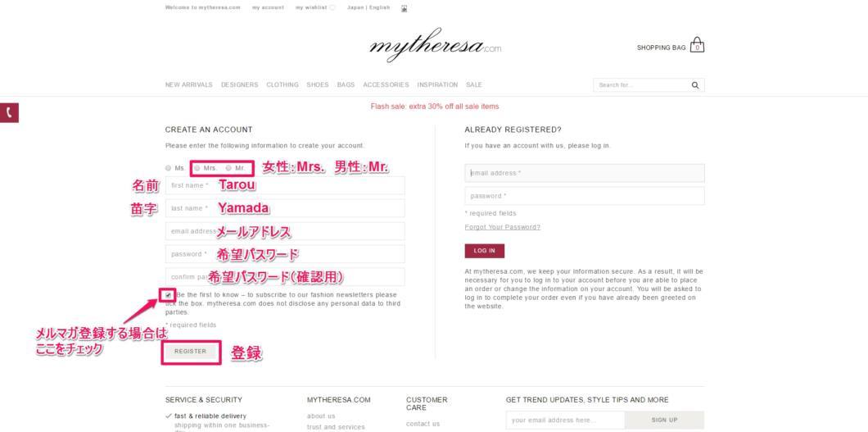The height and width of the screenshot is (432, 868).
Task: Click the login email address field
Action: [585, 173]
